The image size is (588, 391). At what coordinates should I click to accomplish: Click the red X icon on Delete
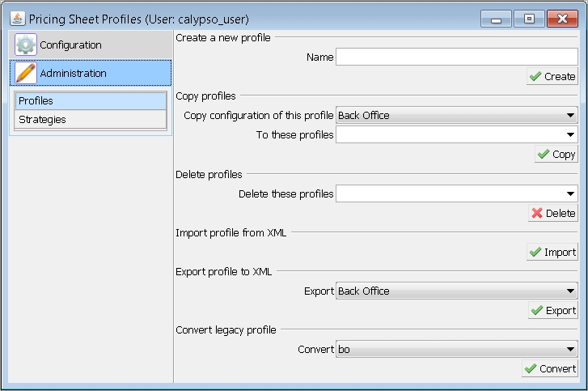(x=536, y=213)
